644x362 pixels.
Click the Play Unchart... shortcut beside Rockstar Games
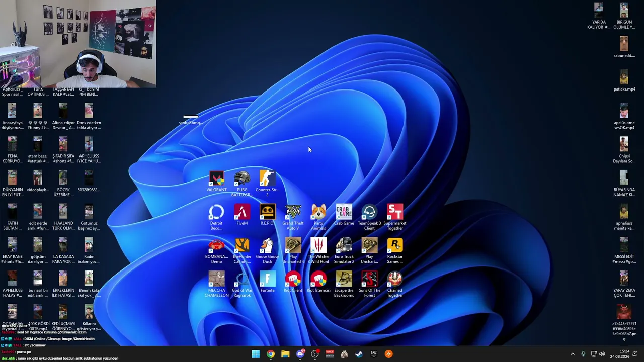tap(369, 251)
